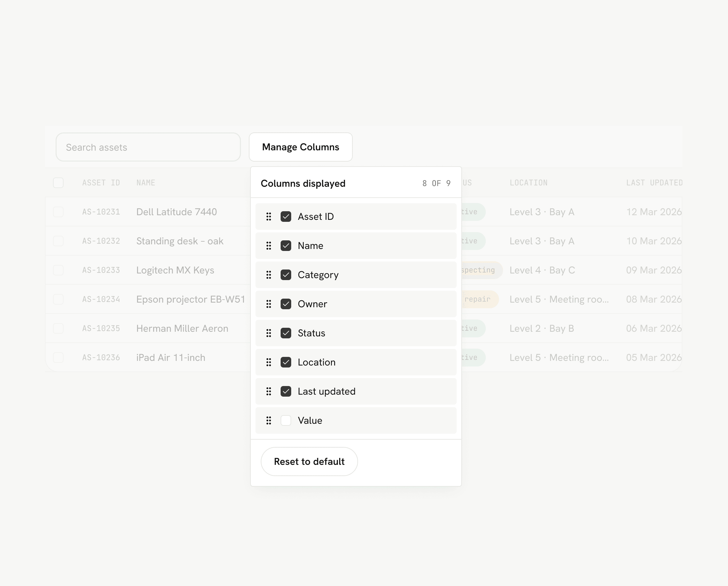
Task: Select the row checkbox for AS-10234
Action: click(59, 299)
